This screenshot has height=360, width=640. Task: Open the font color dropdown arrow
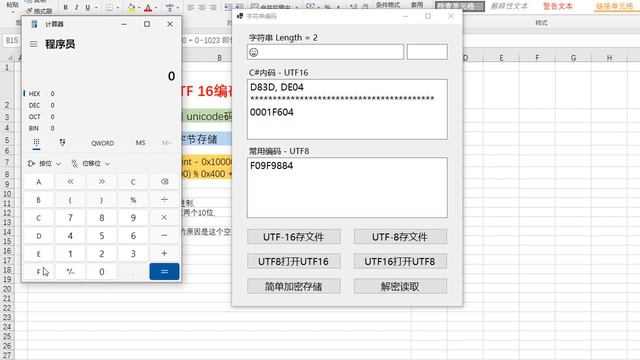(x=157, y=7)
